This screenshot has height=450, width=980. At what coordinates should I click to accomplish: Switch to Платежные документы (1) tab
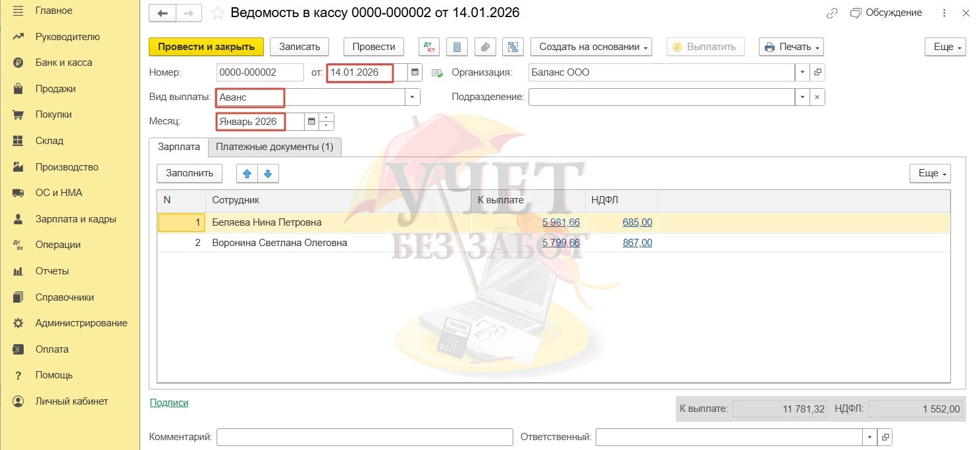point(274,147)
